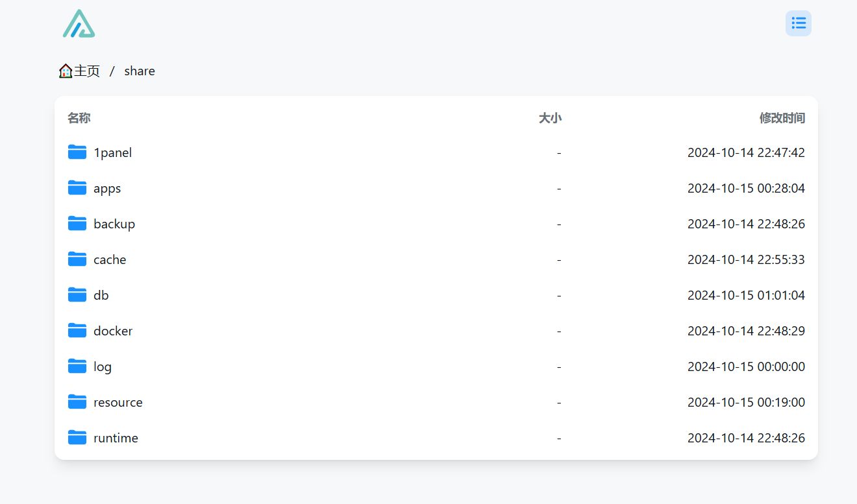This screenshot has width=857, height=504.
Task: Open the apps folder icon
Action: 77,188
